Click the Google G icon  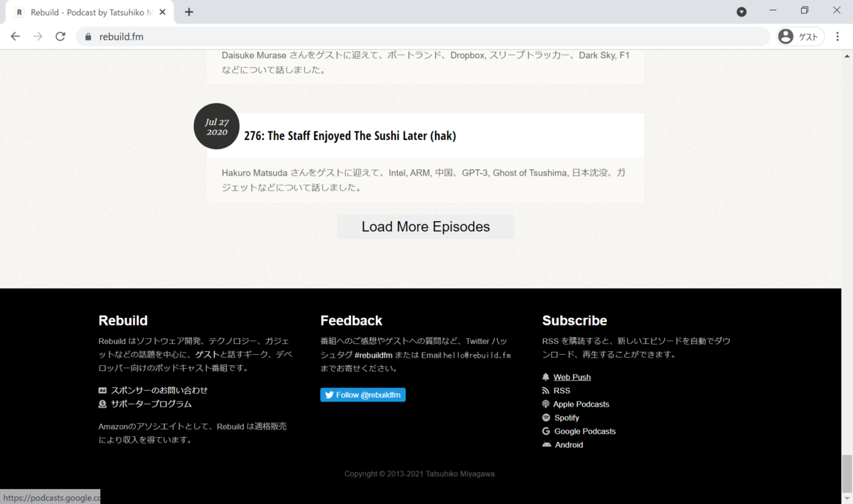coord(546,431)
